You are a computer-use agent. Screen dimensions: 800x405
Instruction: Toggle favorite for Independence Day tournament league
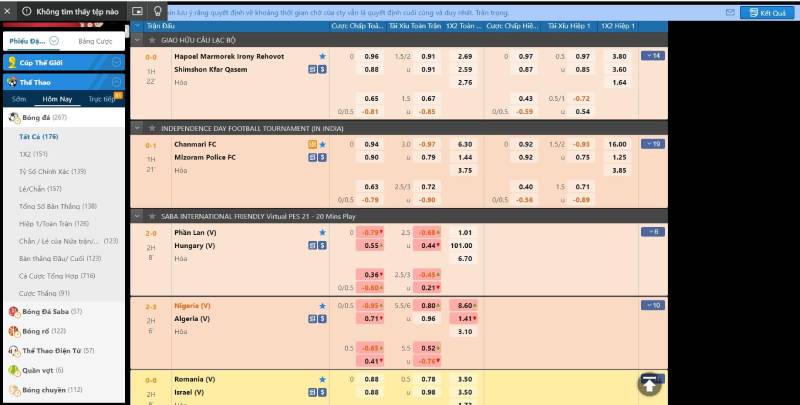click(x=152, y=128)
